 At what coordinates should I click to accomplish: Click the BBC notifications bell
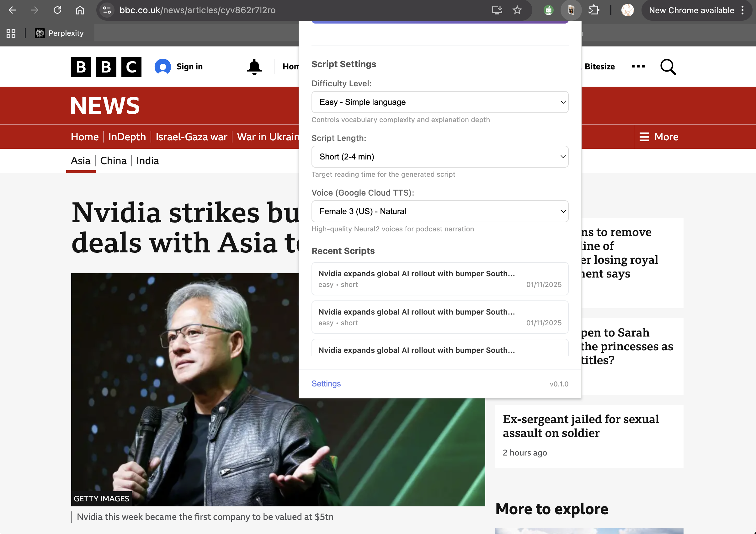point(254,67)
